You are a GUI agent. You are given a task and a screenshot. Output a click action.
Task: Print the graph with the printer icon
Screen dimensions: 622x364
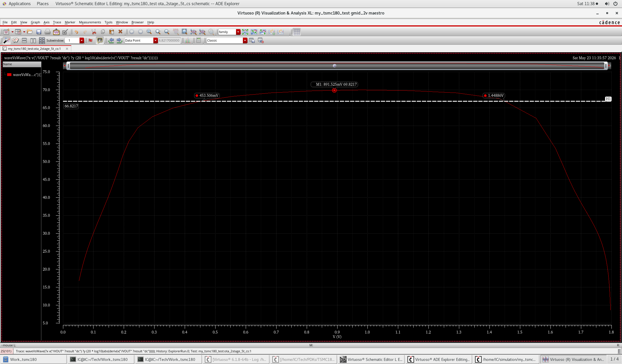(x=48, y=32)
